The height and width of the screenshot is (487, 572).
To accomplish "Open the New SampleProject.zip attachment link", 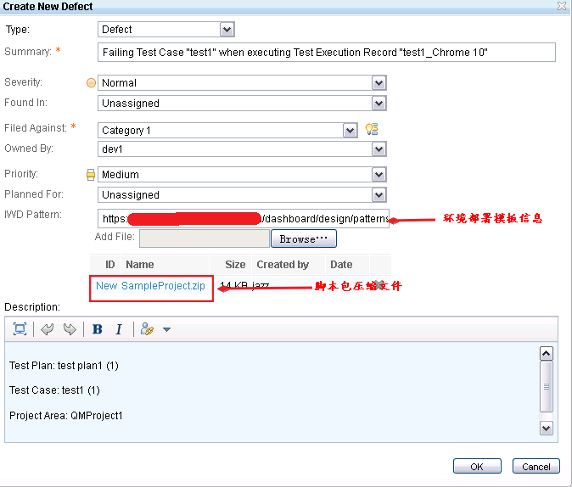I will tap(150, 286).
